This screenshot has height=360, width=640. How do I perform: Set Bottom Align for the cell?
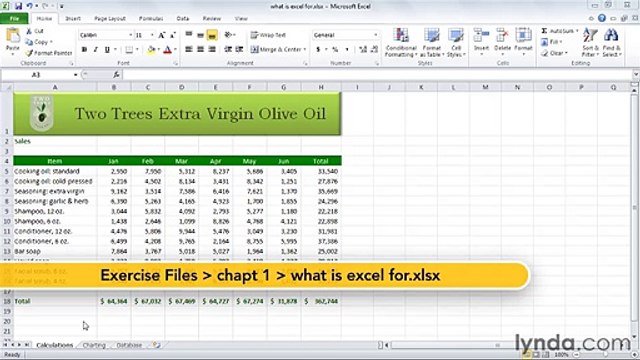pos(212,35)
